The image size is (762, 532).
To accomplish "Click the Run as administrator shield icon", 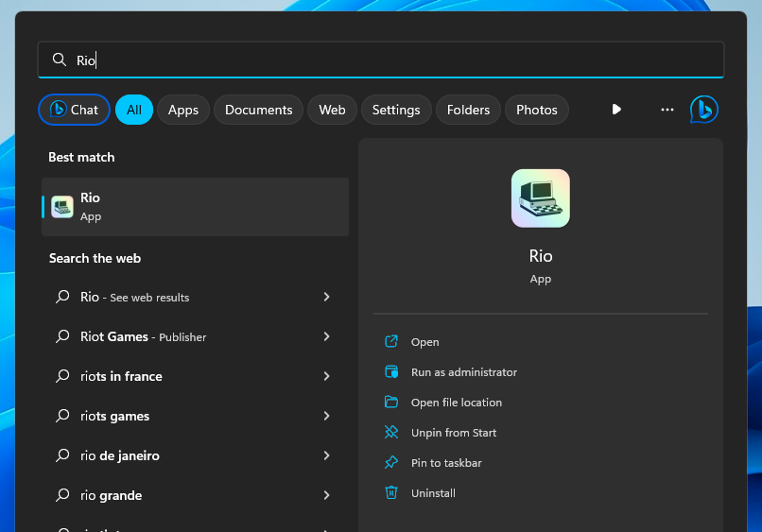I will (x=391, y=372).
